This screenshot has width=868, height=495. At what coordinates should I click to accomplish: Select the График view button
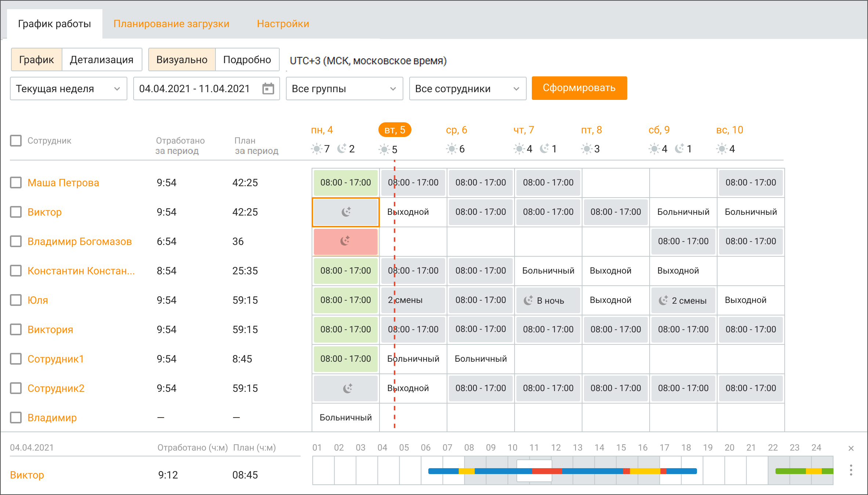tap(37, 59)
